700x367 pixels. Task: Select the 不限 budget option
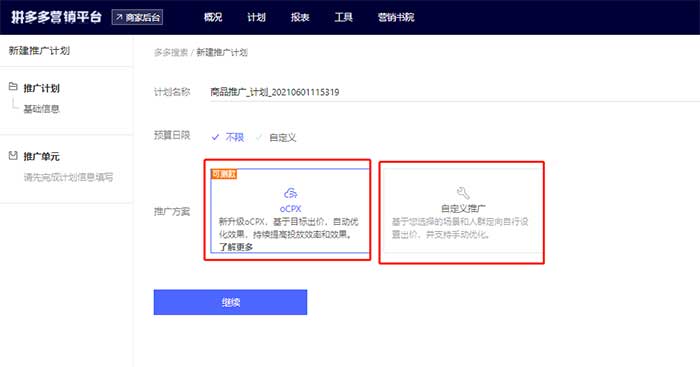pos(228,137)
